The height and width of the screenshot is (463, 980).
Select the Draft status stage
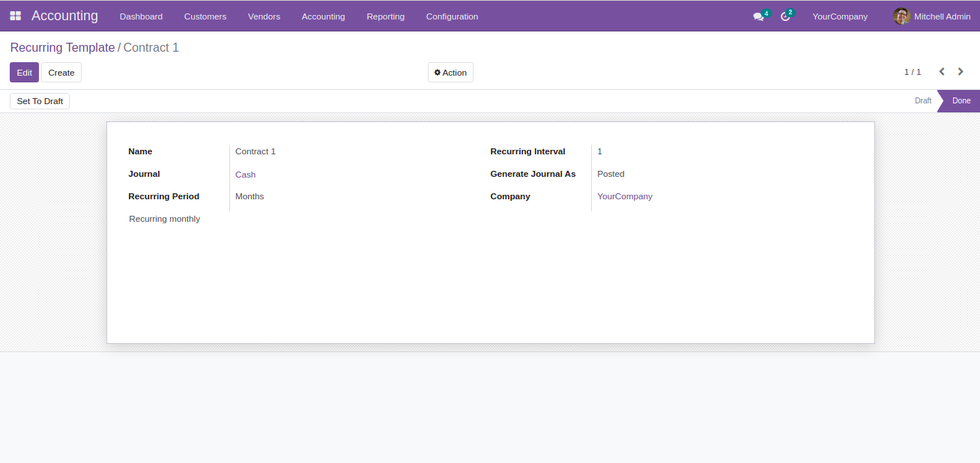coord(922,100)
